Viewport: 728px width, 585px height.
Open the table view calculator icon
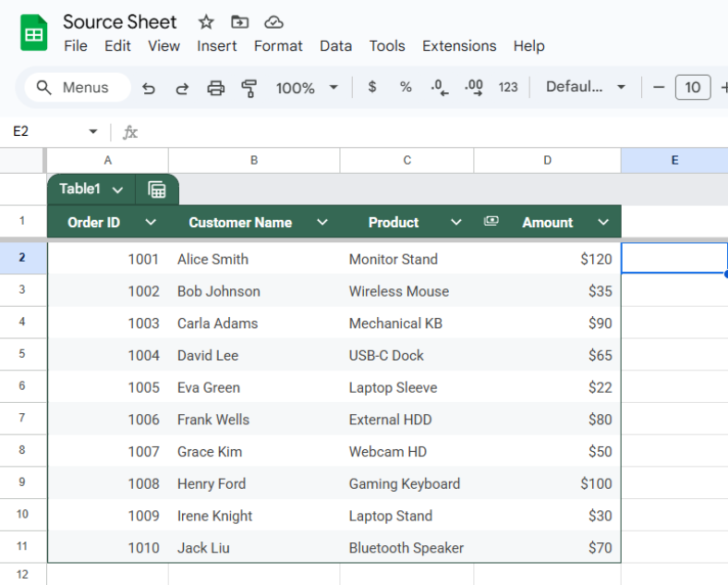tap(157, 189)
